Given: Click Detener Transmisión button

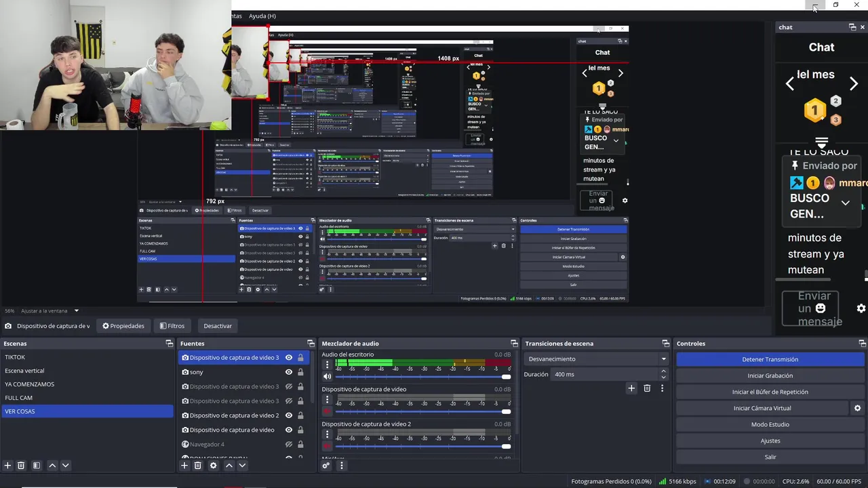Looking at the screenshot, I should pyautogui.click(x=770, y=359).
